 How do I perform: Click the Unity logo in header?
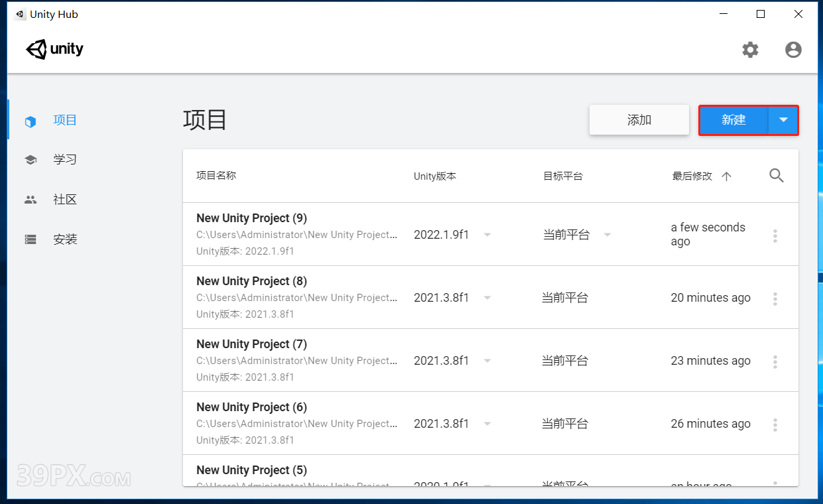tap(55, 49)
